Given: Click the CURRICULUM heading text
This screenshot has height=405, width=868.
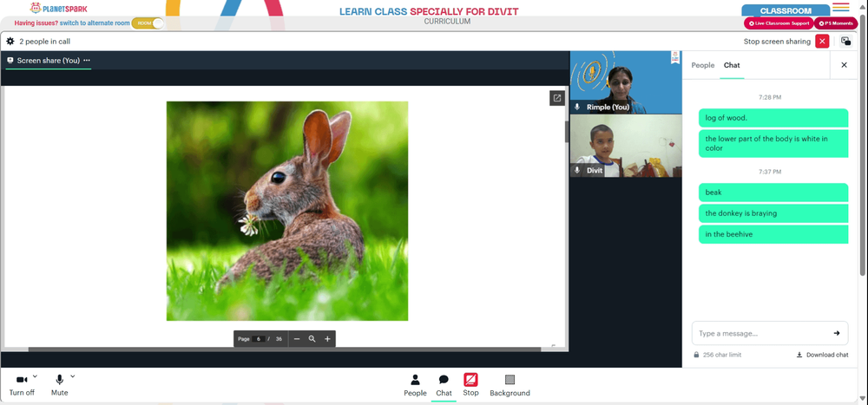Looking at the screenshot, I should [447, 22].
